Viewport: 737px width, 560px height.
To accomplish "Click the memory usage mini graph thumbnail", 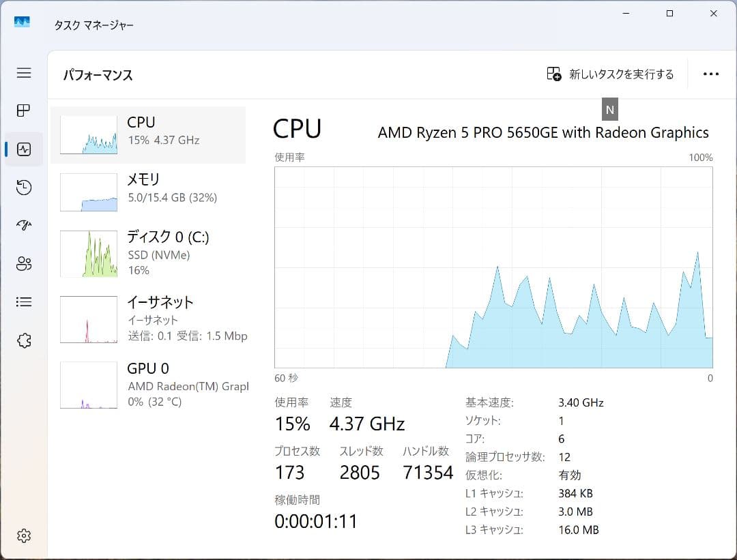I will pos(88,192).
